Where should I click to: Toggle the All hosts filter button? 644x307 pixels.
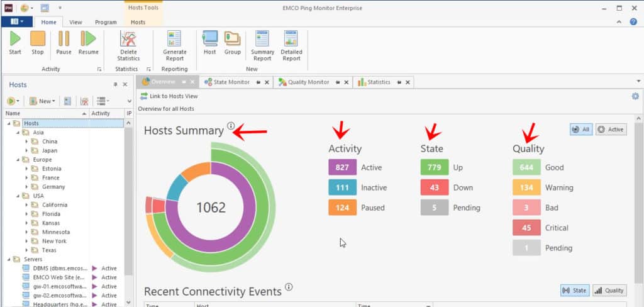click(580, 130)
